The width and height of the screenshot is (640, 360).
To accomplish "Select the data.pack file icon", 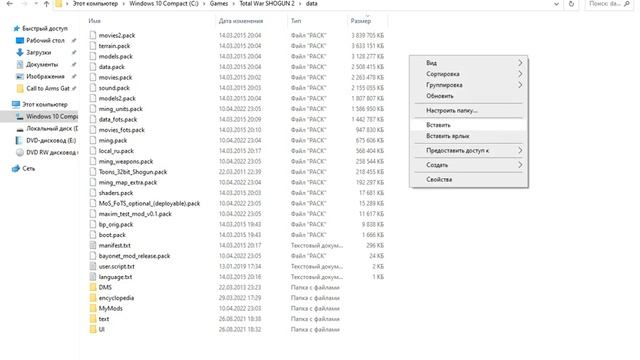I will click(x=93, y=67).
